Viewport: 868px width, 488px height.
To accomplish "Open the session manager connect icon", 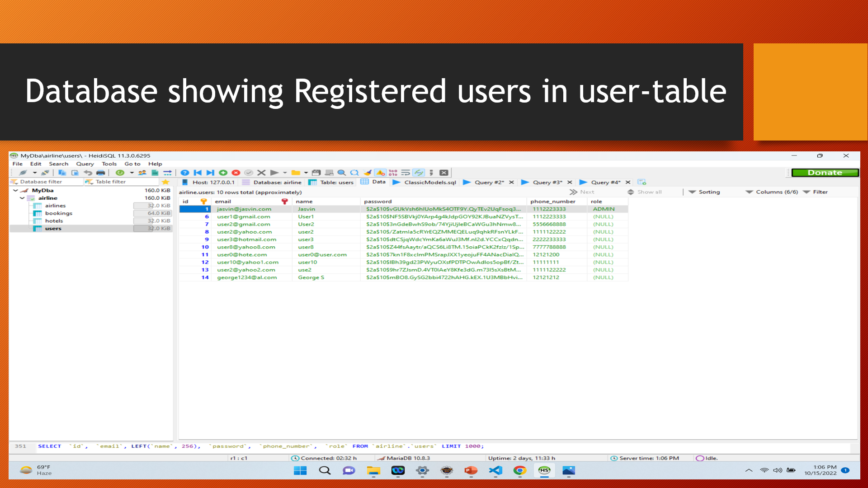I will click(23, 173).
